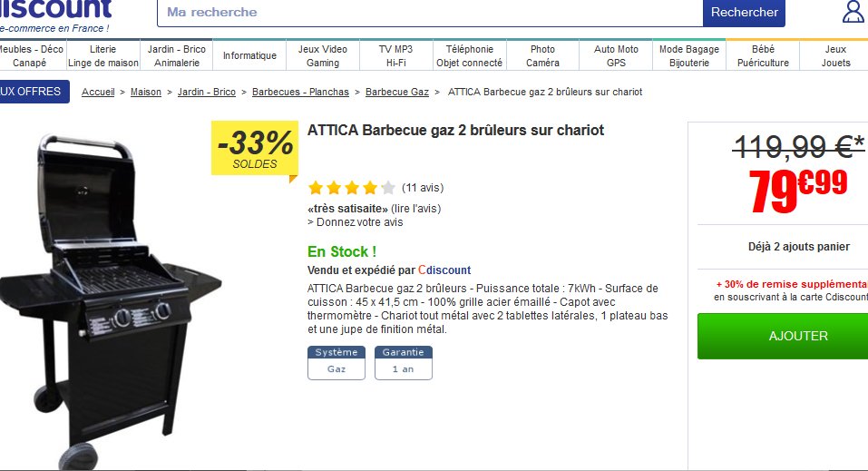Open the Informatique menu

coord(249,55)
